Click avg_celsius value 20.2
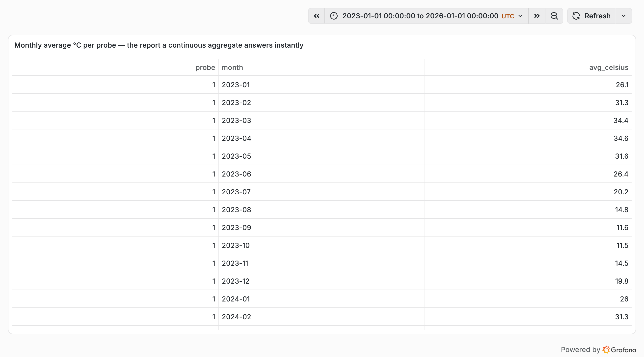The width and height of the screenshot is (644, 357). tap(621, 192)
